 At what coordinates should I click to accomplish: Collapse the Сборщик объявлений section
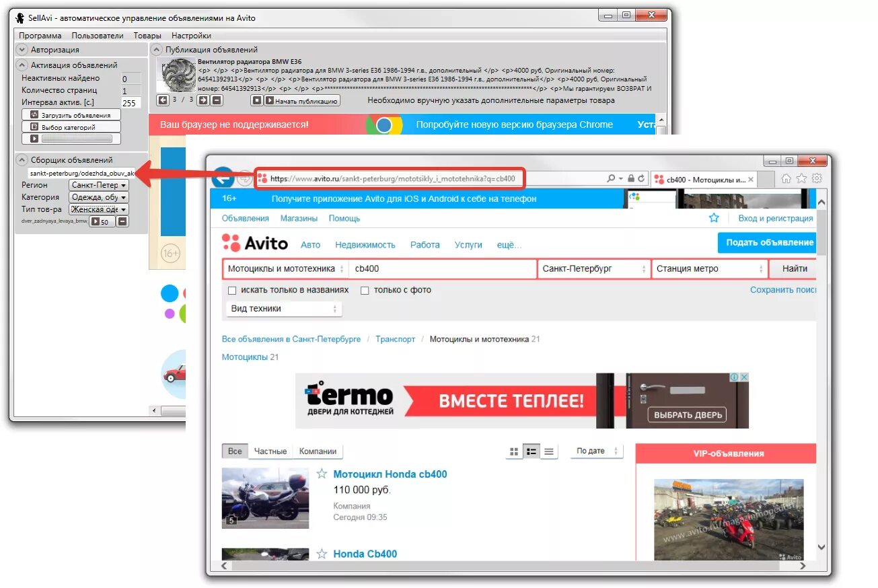pyautogui.click(x=22, y=160)
